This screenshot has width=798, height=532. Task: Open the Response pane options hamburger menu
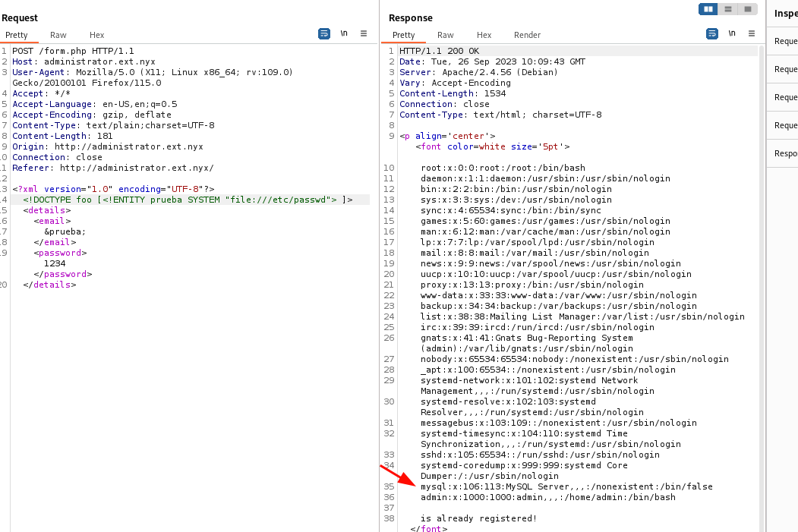(x=751, y=33)
